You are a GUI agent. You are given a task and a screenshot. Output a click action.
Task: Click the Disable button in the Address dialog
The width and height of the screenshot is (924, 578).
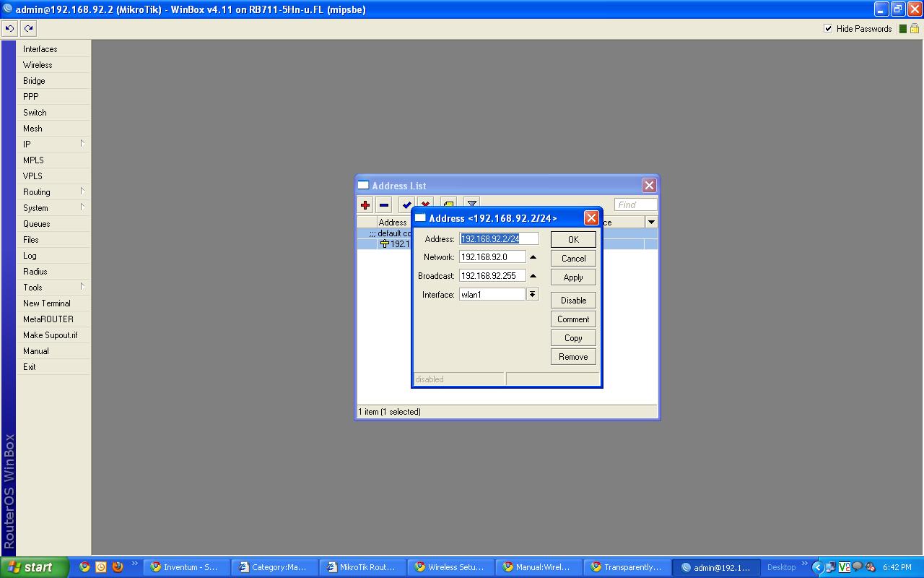(573, 300)
